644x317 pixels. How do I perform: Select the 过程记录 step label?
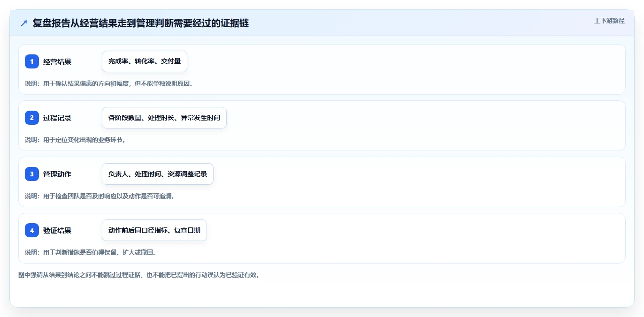57,118
